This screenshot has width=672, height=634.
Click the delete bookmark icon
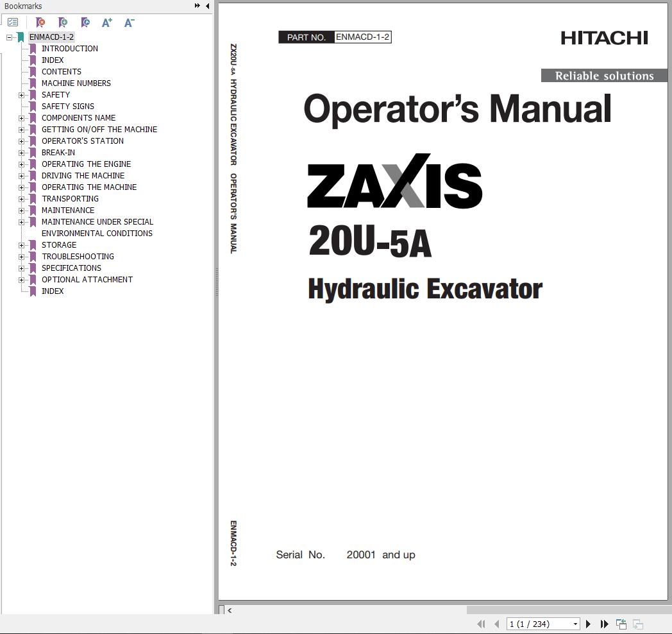pyautogui.click(x=40, y=22)
